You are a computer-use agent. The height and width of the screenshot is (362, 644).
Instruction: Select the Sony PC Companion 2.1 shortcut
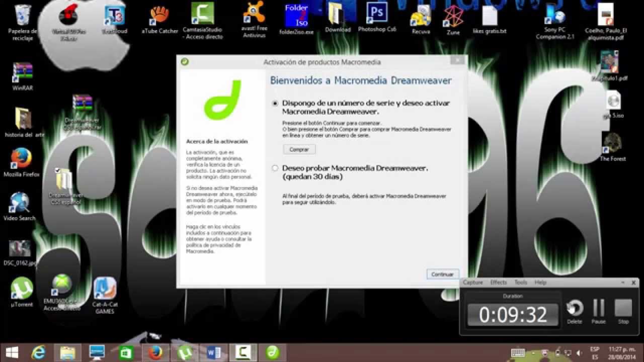(x=555, y=22)
